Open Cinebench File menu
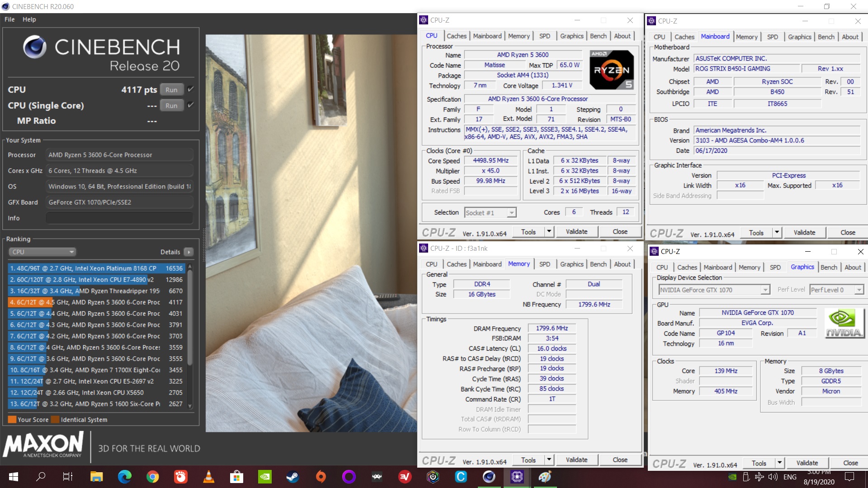This screenshot has height=488, width=868. tap(9, 19)
